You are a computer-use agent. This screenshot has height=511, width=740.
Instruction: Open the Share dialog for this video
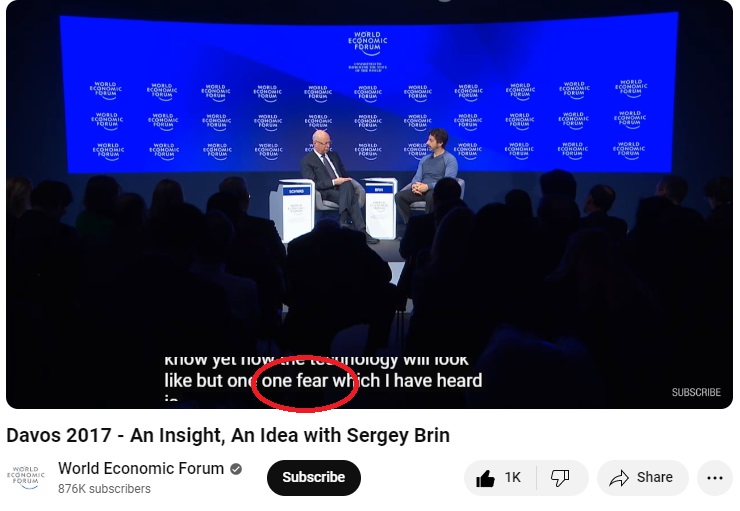[x=642, y=477]
